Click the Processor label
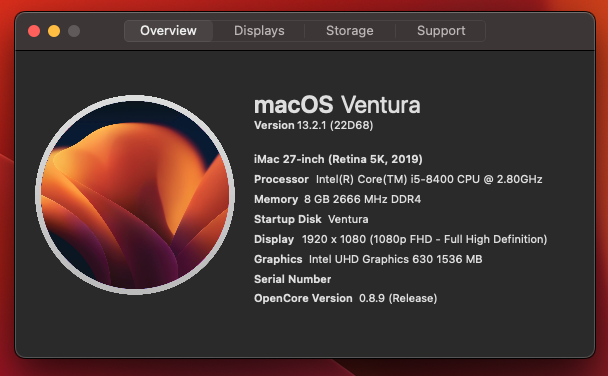The width and height of the screenshot is (608, 376). pos(281,179)
